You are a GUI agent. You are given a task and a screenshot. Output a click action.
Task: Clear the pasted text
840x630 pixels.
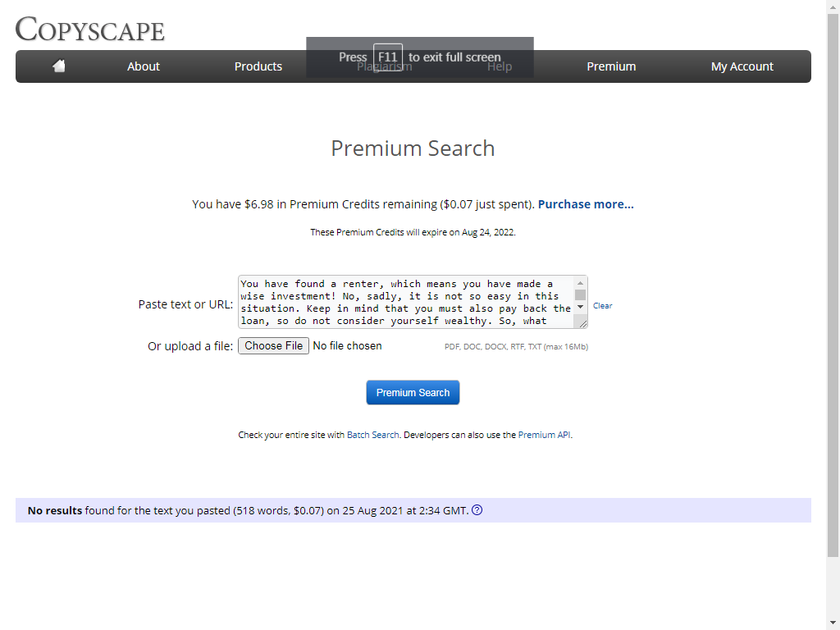602,306
